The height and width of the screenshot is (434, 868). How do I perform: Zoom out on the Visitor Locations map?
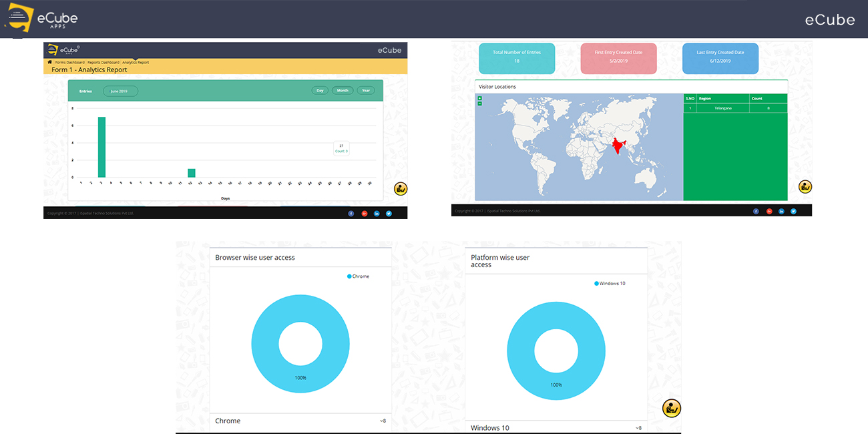pyautogui.click(x=479, y=103)
